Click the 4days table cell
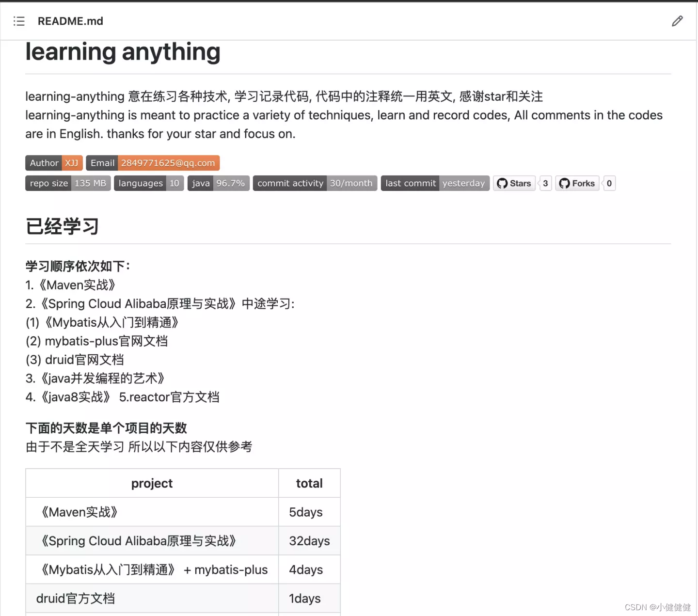The width and height of the screenshot is (698, 616). [x=309, y=569]
